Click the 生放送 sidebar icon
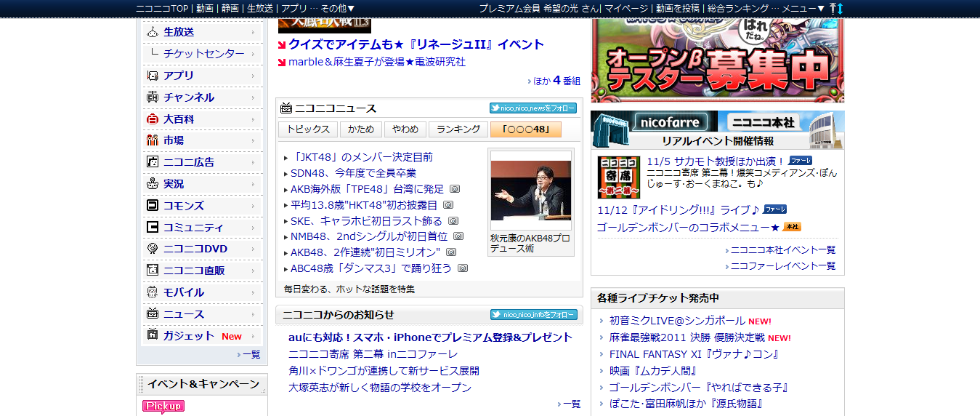The image size is (980, 416). 153,32
